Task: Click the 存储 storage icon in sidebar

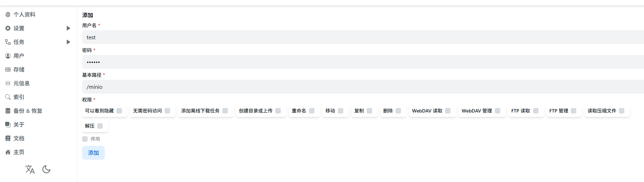Action: pos(8,69)
